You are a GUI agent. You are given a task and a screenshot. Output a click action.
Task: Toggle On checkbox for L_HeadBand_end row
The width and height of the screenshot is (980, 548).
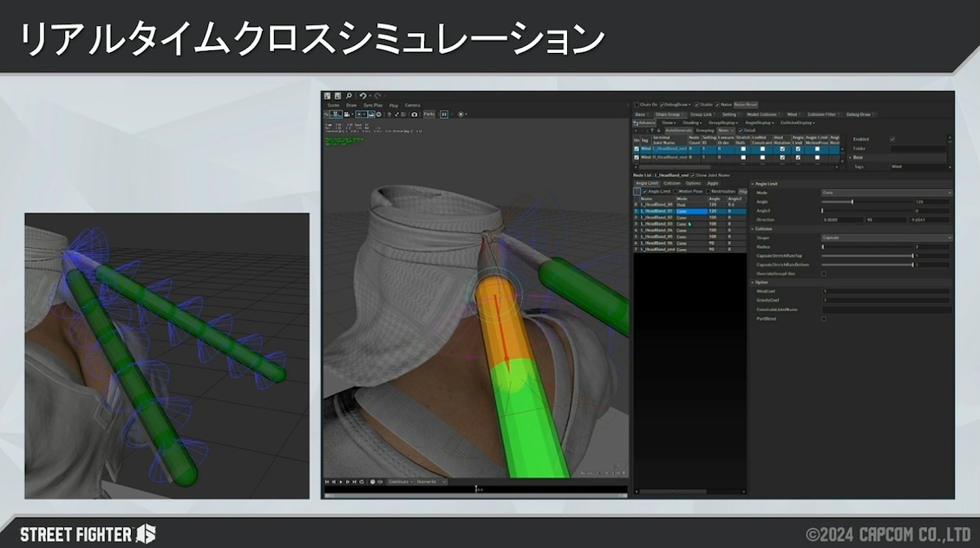[637, 149]
